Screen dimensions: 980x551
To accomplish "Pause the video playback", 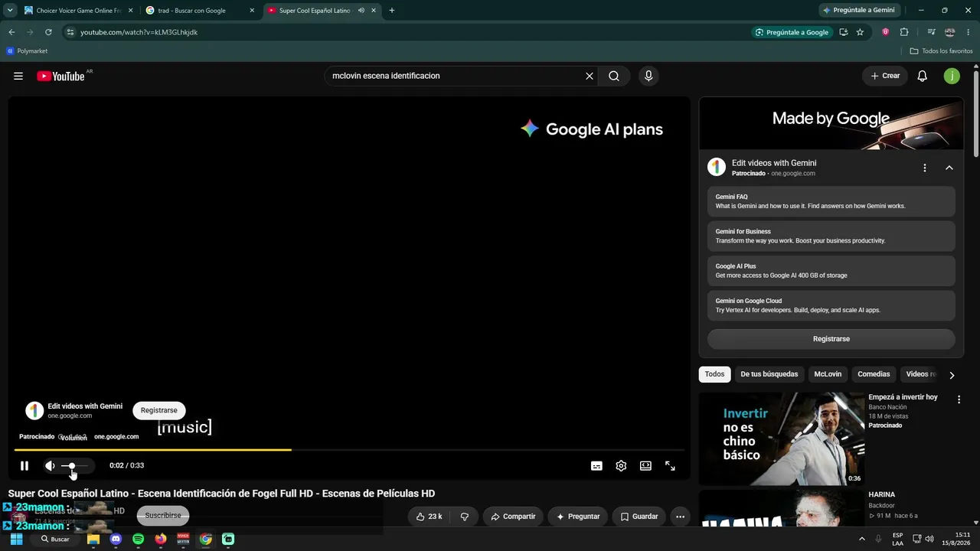I will pos(24,465).
